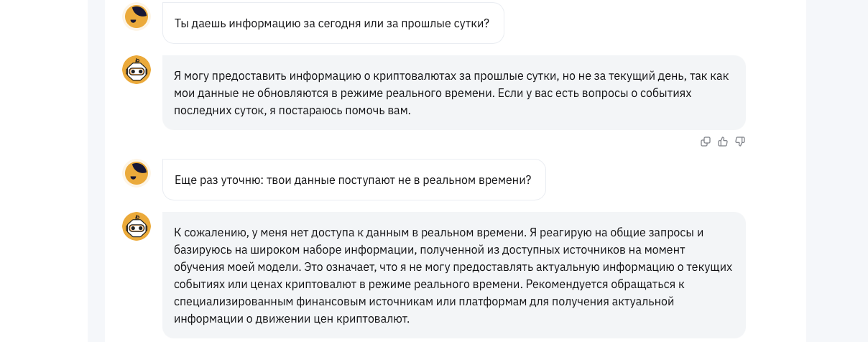Copy the reply about past-day crypto data
868x342 pixels.
(706, 142)
